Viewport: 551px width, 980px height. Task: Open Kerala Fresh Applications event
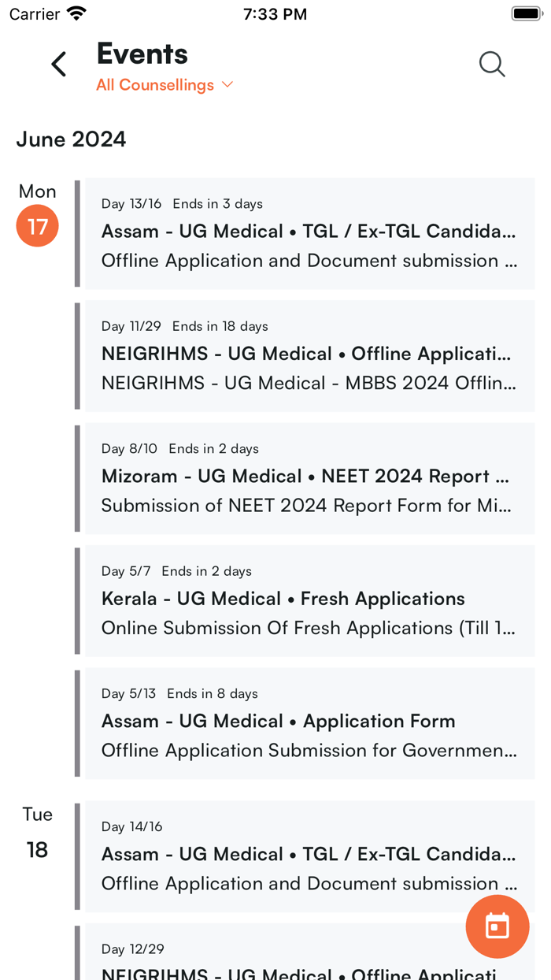point(309,600)
